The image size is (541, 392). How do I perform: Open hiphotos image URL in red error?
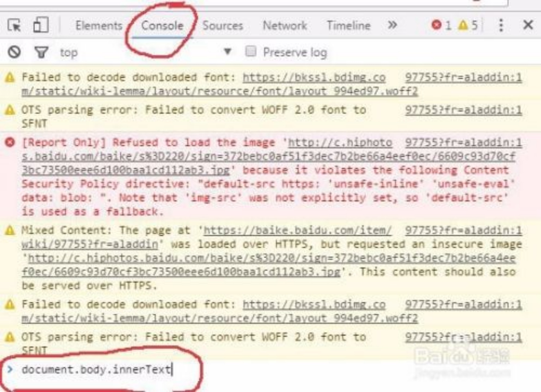pos(269,156)
